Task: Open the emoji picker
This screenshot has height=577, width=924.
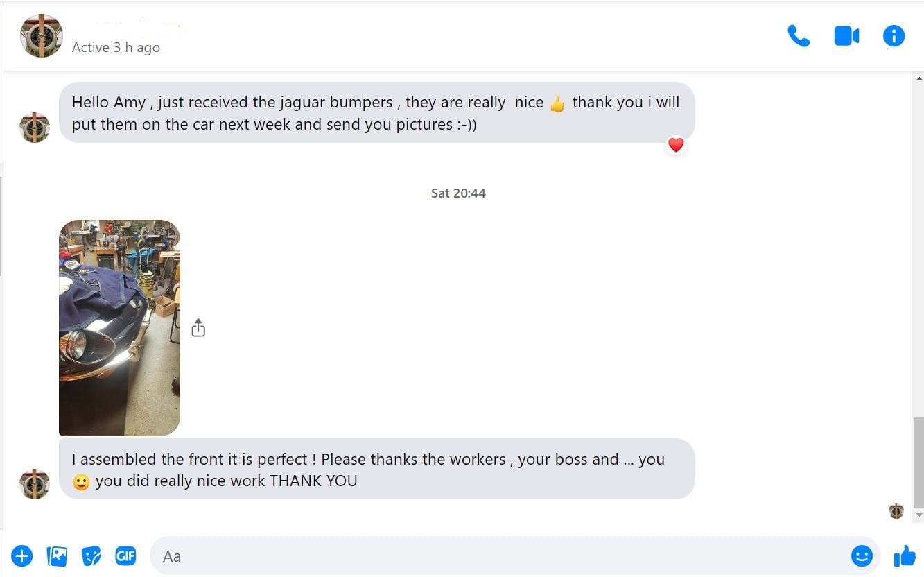Action: [x=862, y=556]
